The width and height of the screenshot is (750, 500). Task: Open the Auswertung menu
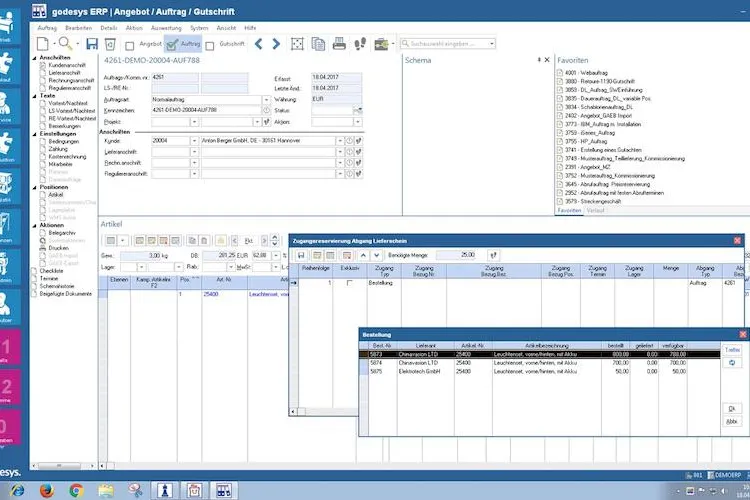click(166, 28)
